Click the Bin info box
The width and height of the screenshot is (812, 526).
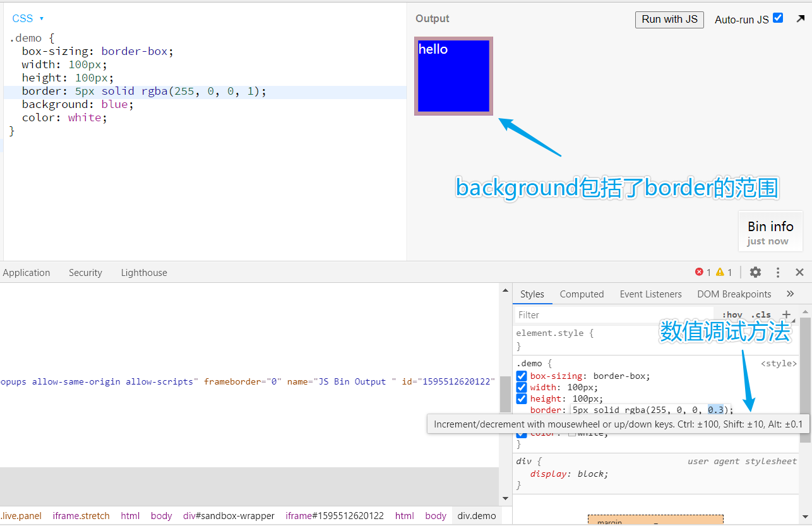770,231
